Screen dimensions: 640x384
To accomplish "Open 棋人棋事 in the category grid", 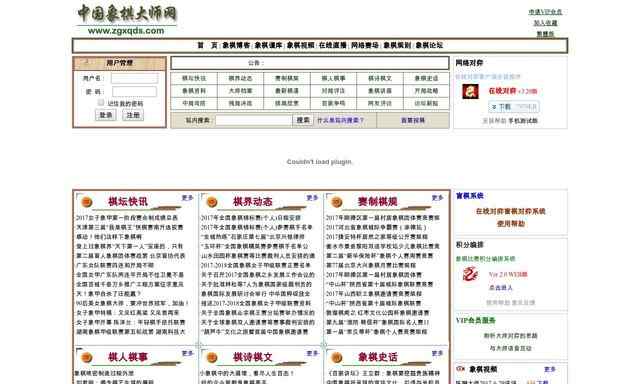I will point(333,78).
